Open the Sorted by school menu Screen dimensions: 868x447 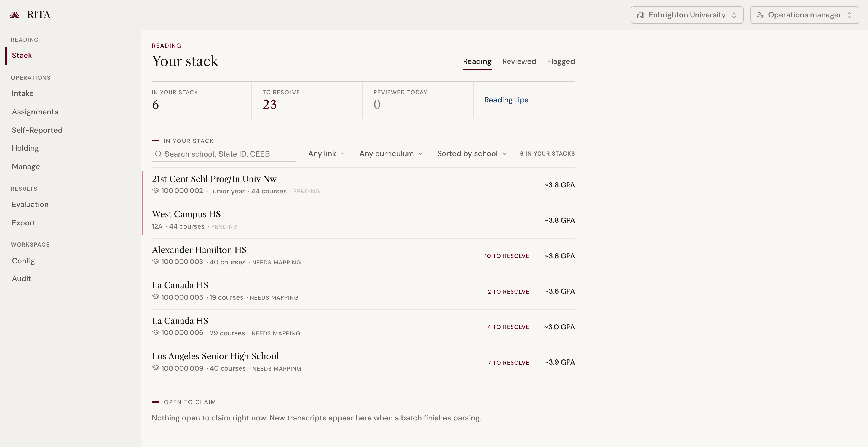(472, 154)
